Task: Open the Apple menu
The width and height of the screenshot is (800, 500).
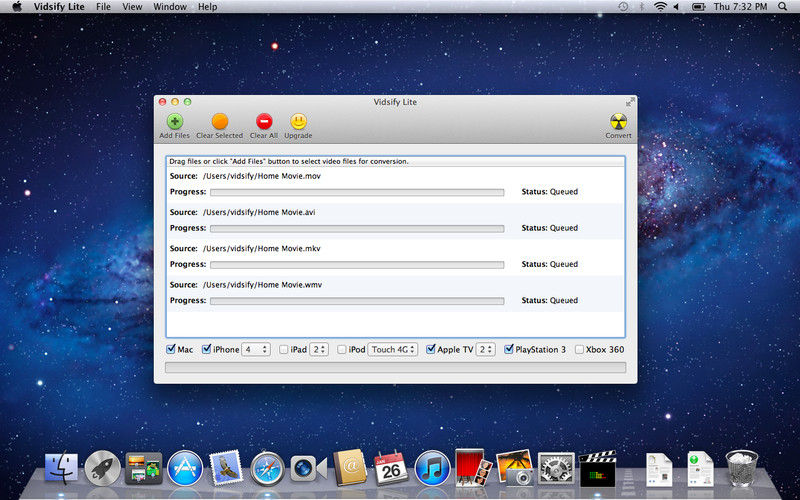Action: tap(17, 7)
